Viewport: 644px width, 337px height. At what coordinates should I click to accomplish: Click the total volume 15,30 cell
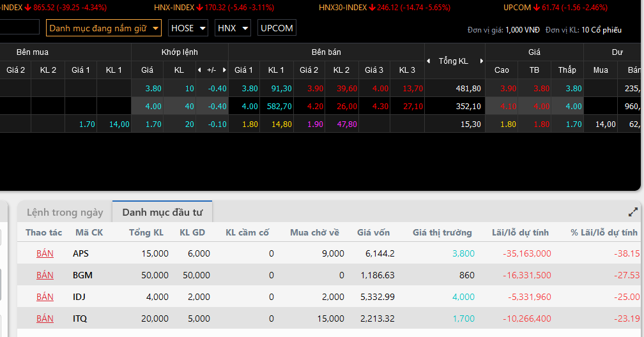[x=455, y=124]
